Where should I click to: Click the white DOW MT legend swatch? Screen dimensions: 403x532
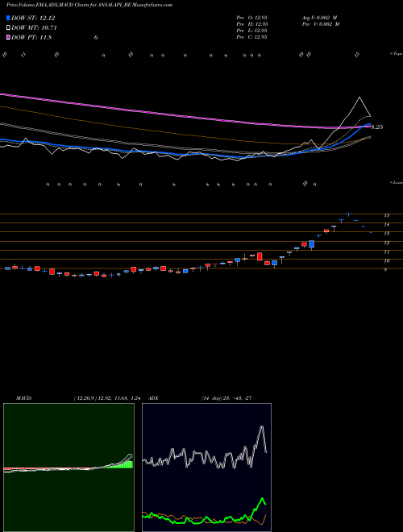click(x=8, y=28)
